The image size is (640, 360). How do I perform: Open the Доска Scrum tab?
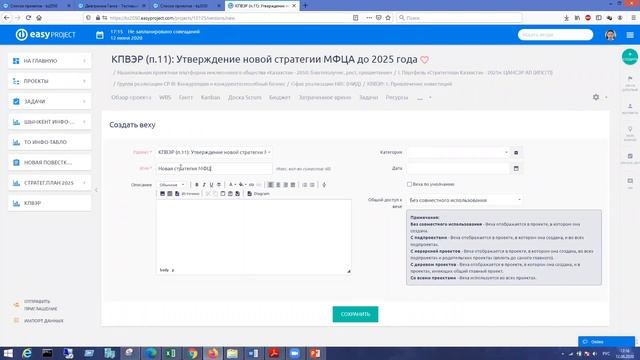244,98
